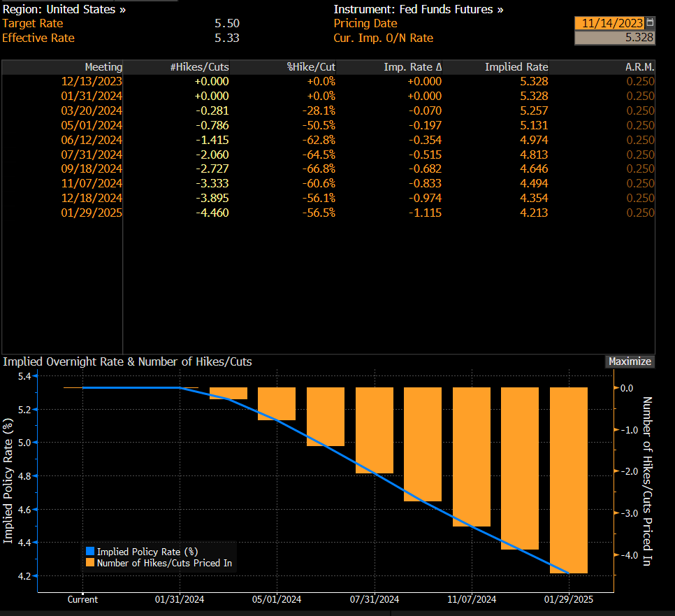The height and width of the screenshot is (616, 675).
Task: Click the Imp. Rate Δ column header
Action: pyautogui.click(x=412, y=67)
